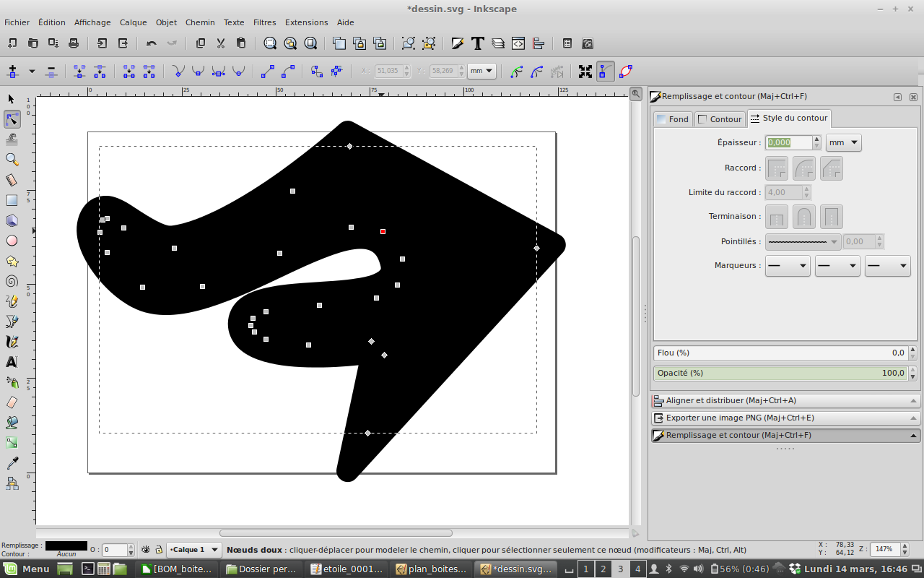This screenshot has width=924, height=578.
Task: Open the Chemin menu
Action: point(200,22)
